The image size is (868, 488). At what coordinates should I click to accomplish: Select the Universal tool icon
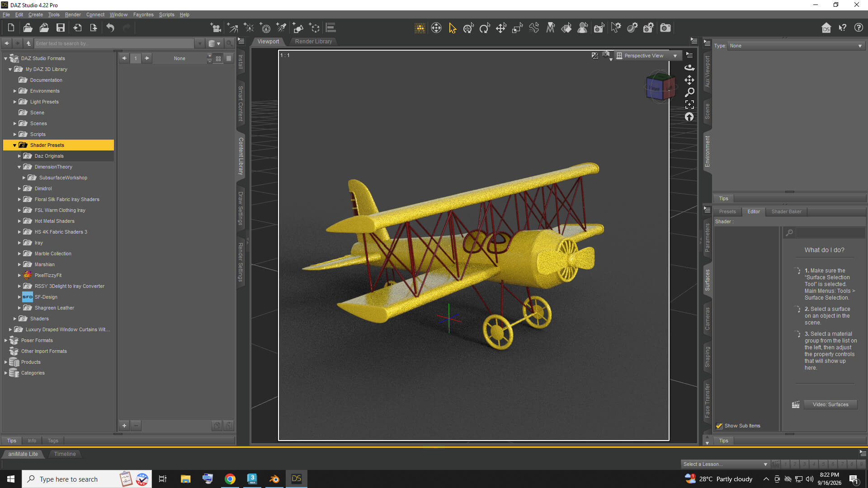click(x=468, y=28)
